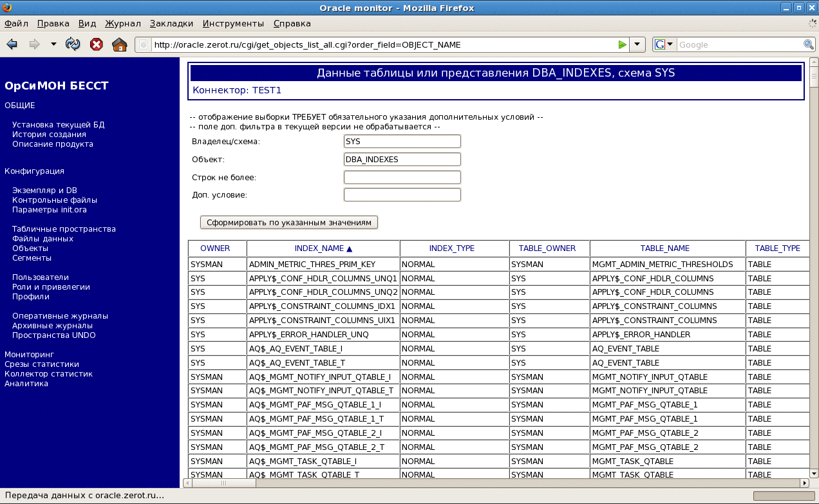Click the Сформировать по указанным значениям button

pyautogui.click(x=289, y=222)
